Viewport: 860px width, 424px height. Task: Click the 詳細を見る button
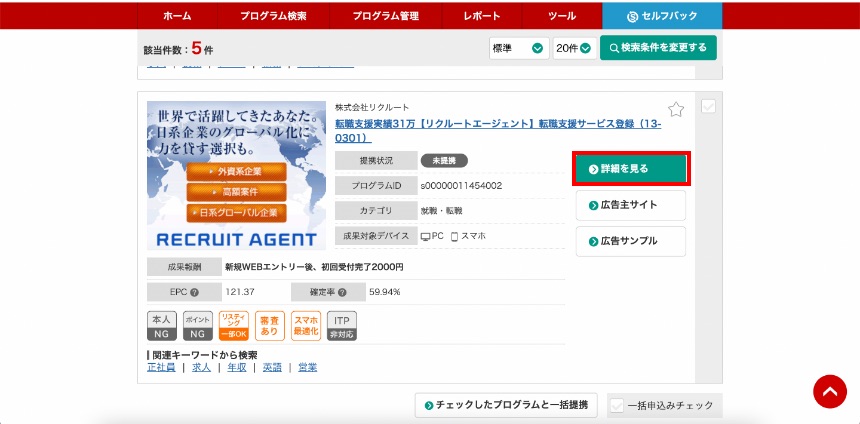click(631, 169)
